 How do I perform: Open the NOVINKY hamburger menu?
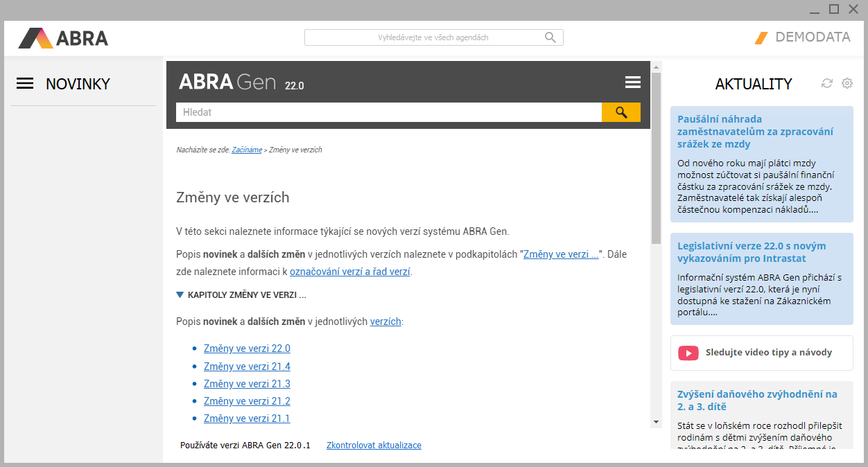pos(25,84)
